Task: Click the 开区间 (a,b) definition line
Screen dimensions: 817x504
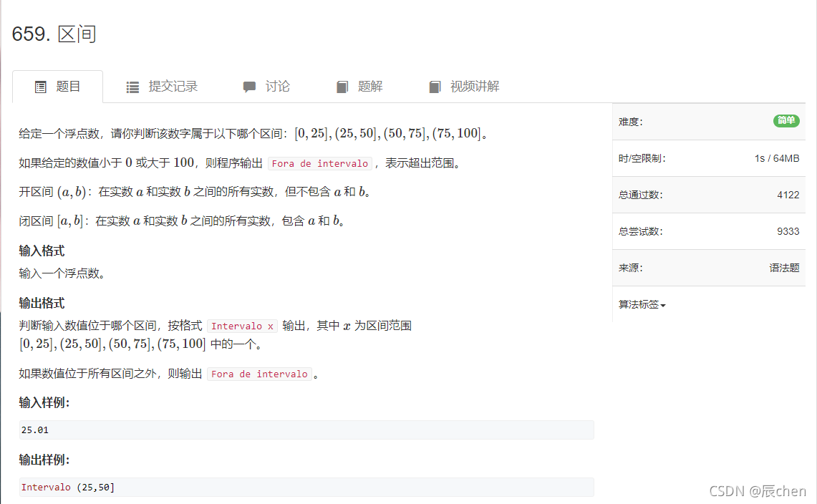Action: coord(195,192)
